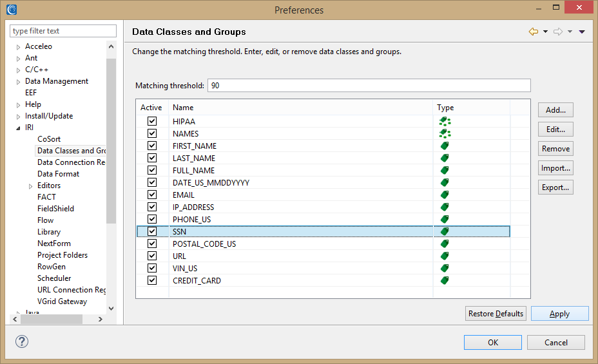
Task: Click the tree's scroll down arrow
Action: point(111,309)
